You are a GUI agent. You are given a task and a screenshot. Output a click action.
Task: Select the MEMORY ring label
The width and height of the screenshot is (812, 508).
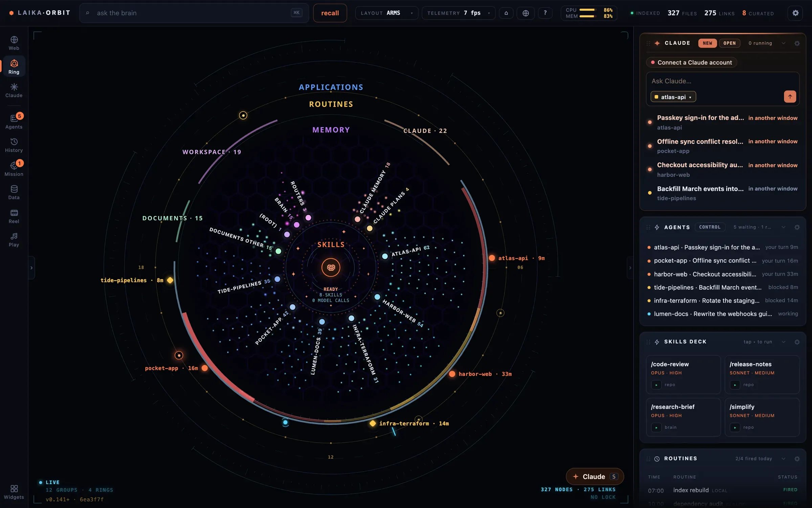click(x=331, y=130)
